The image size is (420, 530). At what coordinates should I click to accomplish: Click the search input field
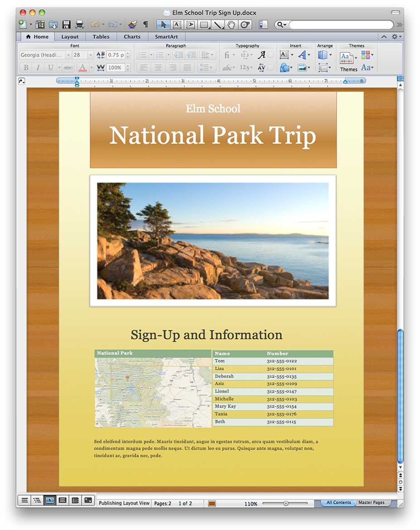tap(341, 24)
